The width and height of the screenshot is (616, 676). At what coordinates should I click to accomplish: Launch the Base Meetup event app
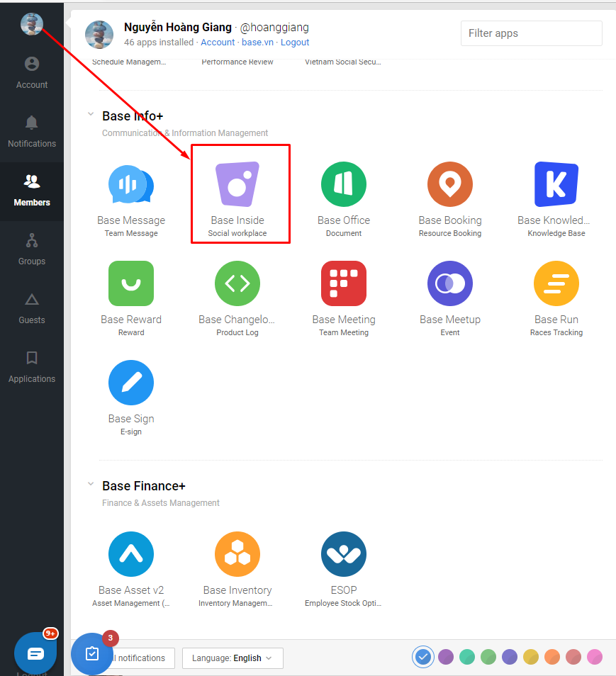coord(450,299)
